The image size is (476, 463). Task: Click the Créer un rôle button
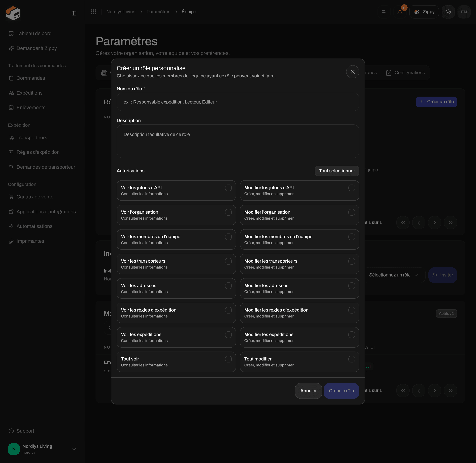436,102
